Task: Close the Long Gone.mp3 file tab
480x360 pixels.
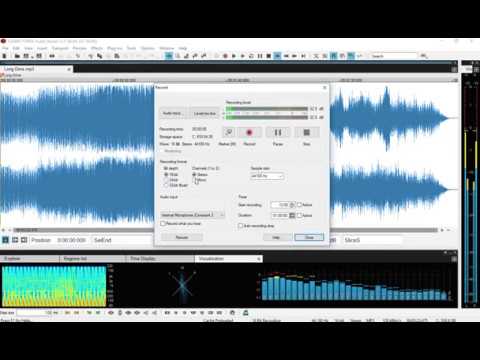Action: pos(69,69)
